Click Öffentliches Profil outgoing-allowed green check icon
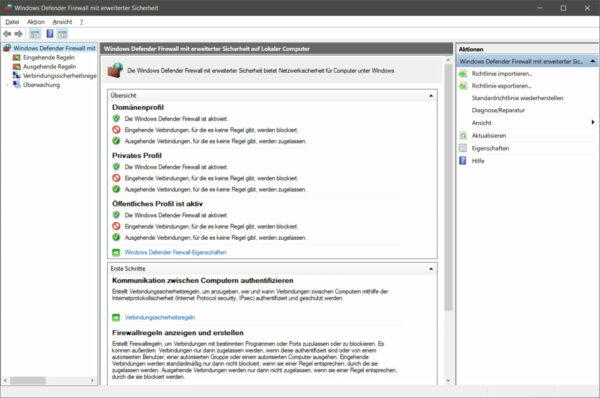The image size is (600, 398). click(x=116, y=237)
